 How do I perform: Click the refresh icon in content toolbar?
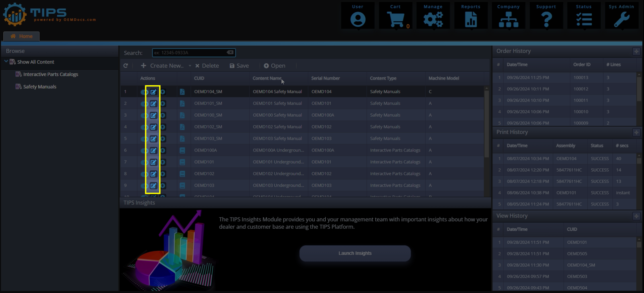[x=125, y=66]
